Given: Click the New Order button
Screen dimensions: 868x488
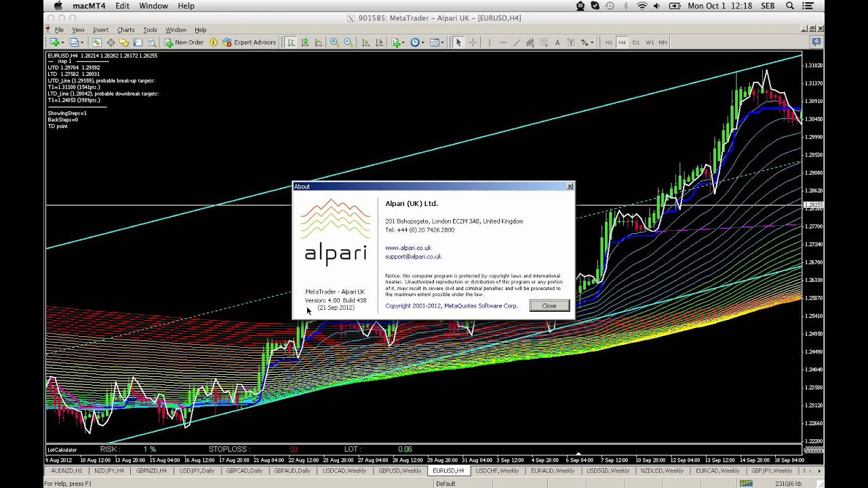Looking at the screenshot, I should click(x=184, y=42).
